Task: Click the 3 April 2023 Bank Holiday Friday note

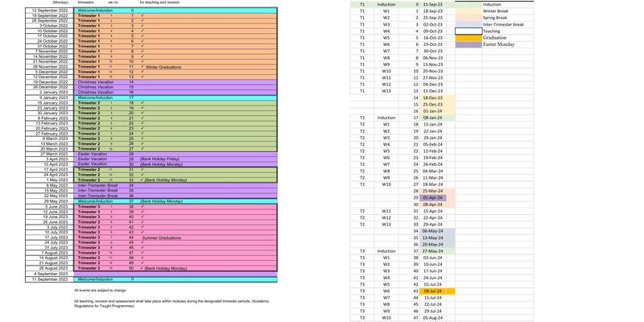Action: click(159, 159)
